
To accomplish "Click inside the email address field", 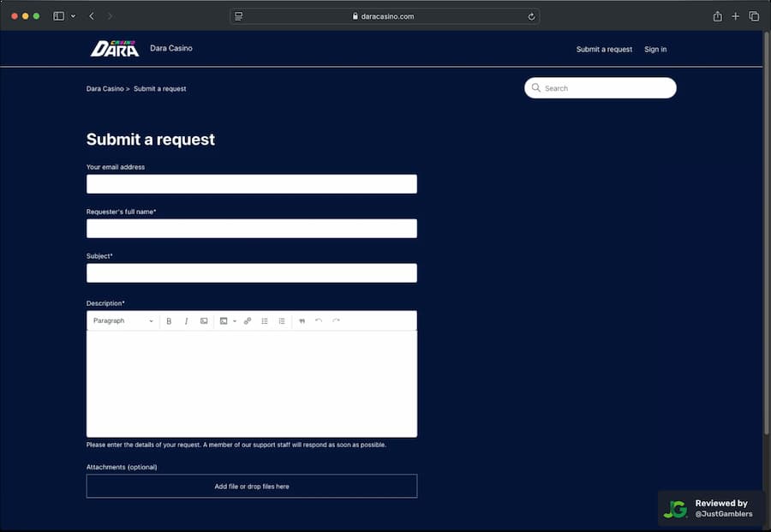I will coord(251,183).
